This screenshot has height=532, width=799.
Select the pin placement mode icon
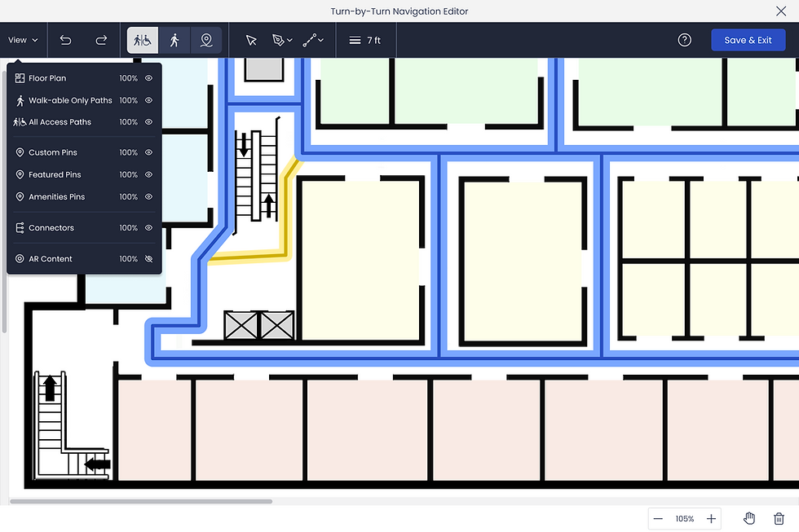point(205,40)
